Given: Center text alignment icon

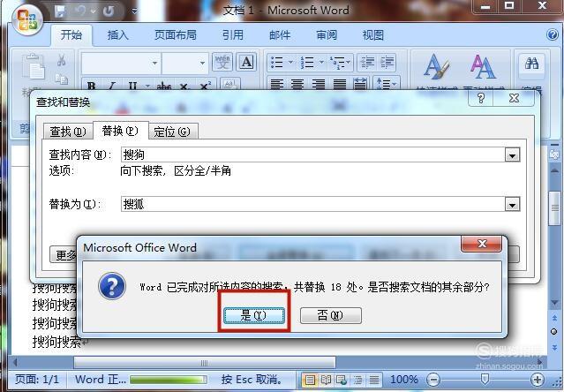Looking at the screenshot, I should coord(297,85).
